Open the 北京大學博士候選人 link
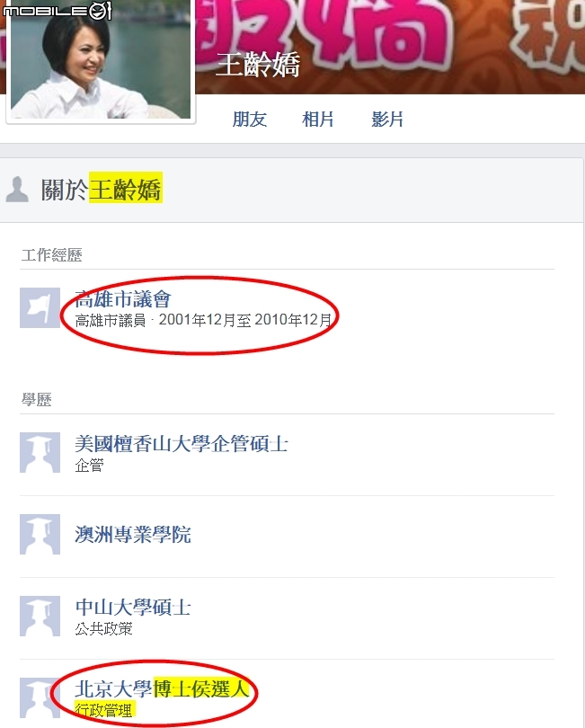Screen dimensions: 585x728 coord(162,688)
